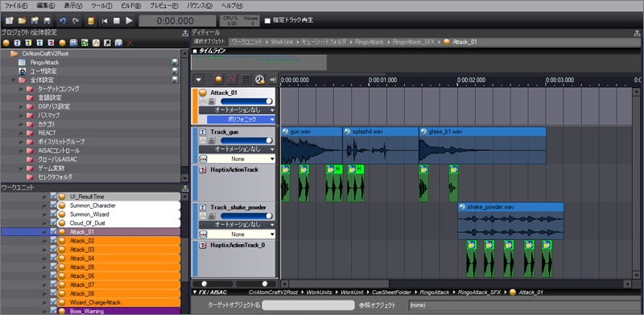Toggle checkbox for Summon_Character
This screenshot has height=315, width=644.
(53, 205)
